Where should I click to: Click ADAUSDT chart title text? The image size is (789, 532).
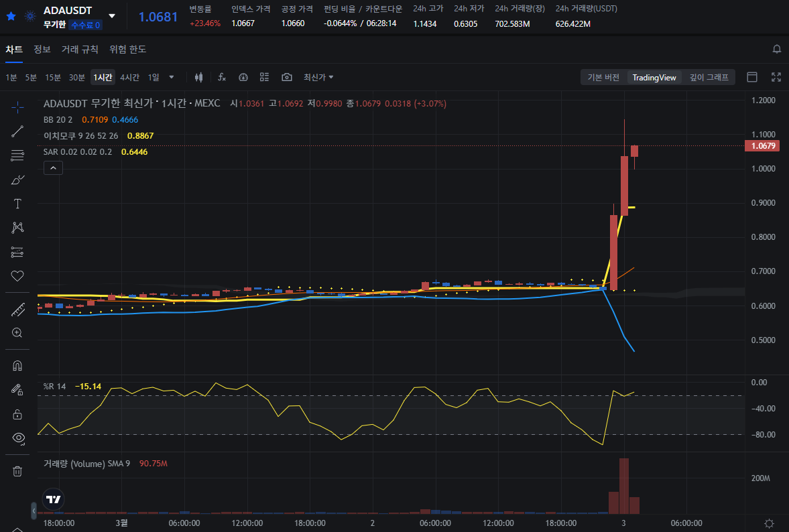132,103
